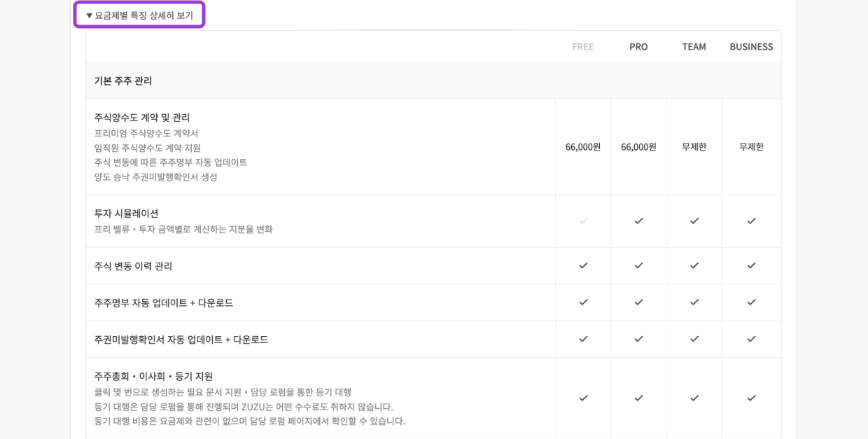The image size is (868, 439).
Task: Click the TEAM plan column header
Action: tap(694, 46)
